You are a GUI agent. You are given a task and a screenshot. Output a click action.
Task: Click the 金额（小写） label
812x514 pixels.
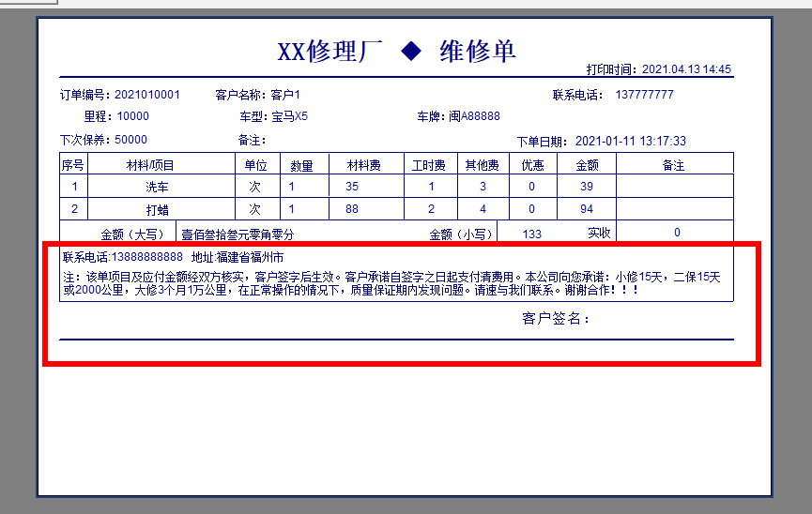(460, 234)
